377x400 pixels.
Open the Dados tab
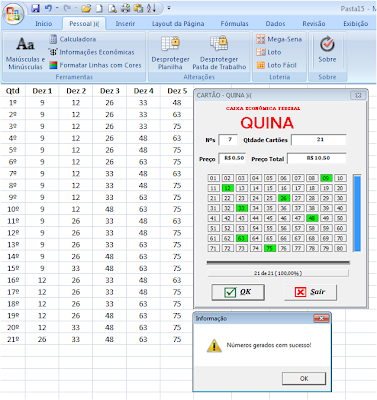coord(275,24)
